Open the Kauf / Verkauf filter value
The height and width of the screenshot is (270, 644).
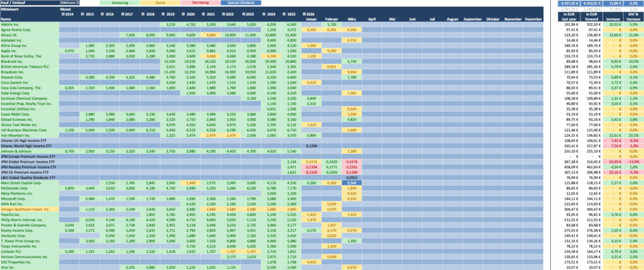(x=69, y=3)
